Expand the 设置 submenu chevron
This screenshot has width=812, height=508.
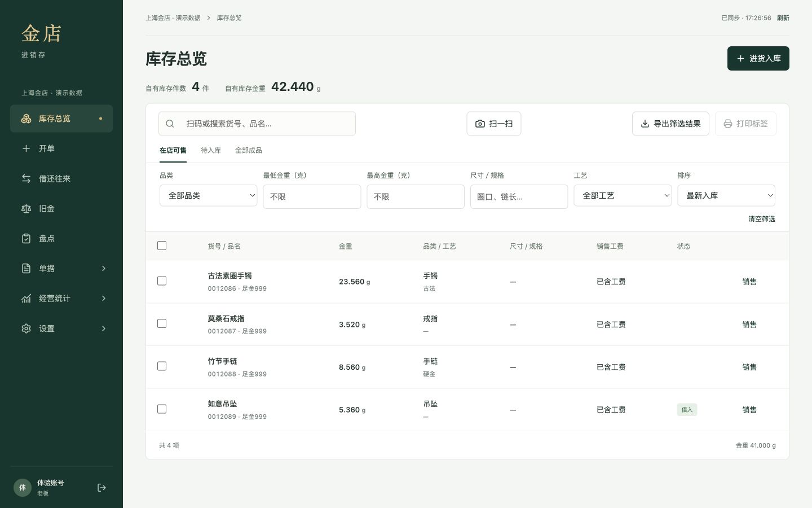104,329
